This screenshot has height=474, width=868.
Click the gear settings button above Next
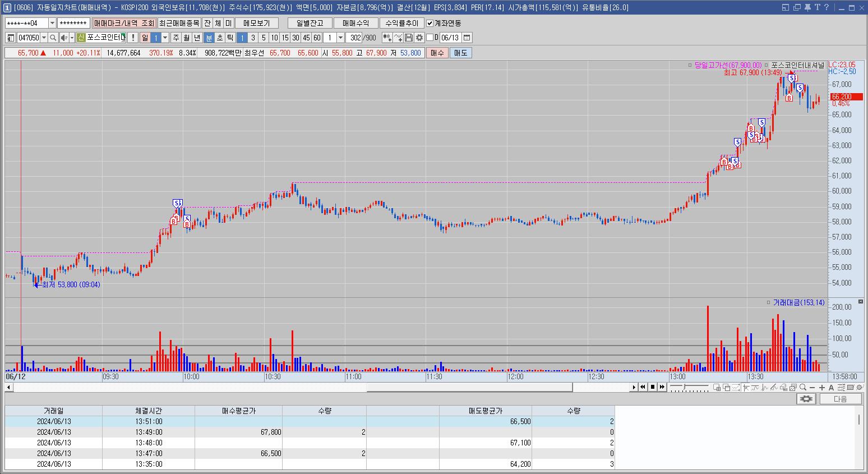(806, 399)
